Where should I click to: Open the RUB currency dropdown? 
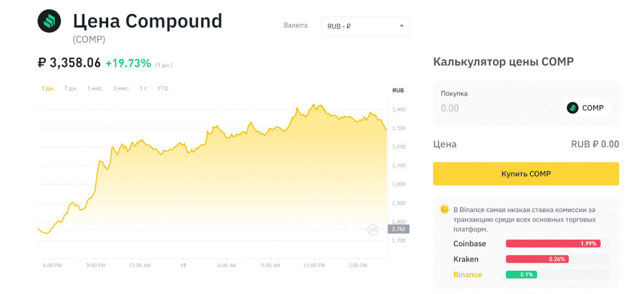pos(365,26)
